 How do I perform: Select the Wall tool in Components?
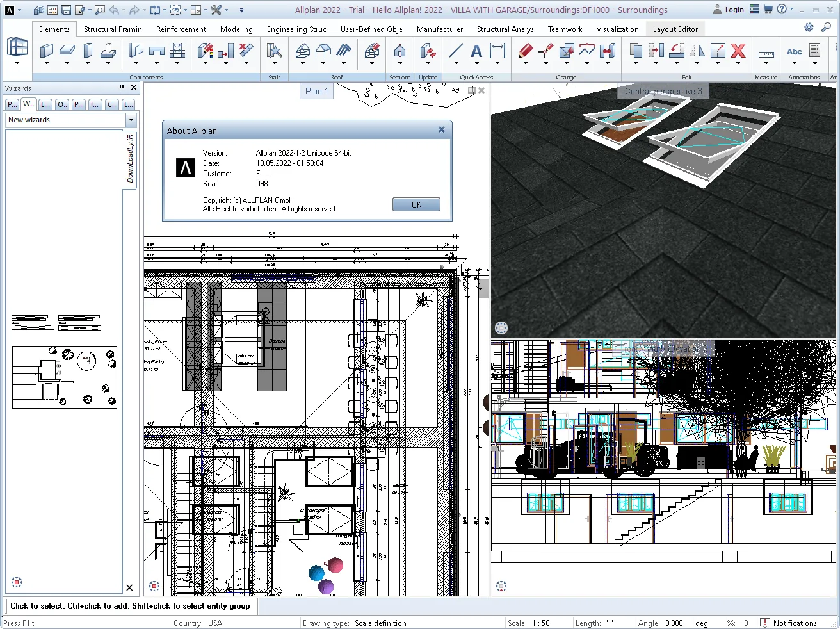coord(47,51)
